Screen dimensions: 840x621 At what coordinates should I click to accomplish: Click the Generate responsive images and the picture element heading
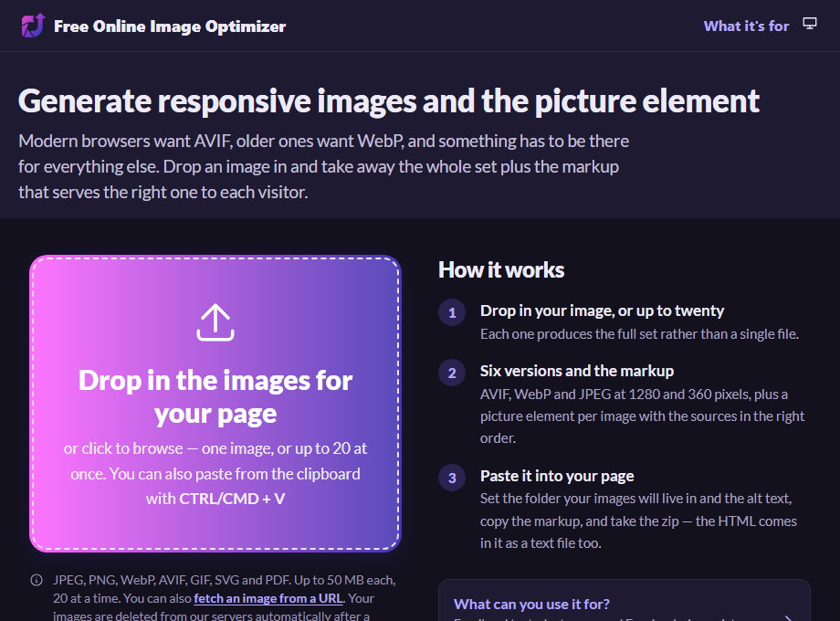388,100
